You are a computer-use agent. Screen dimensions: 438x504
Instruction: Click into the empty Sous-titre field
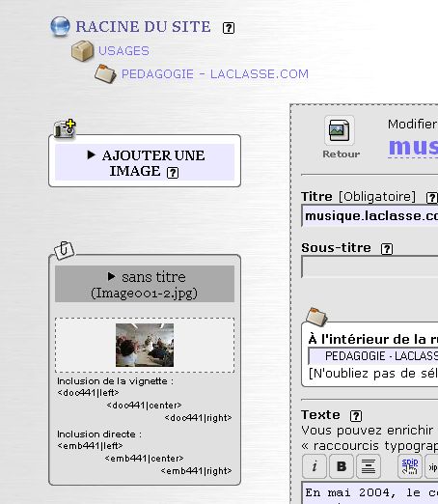[370, 266]
